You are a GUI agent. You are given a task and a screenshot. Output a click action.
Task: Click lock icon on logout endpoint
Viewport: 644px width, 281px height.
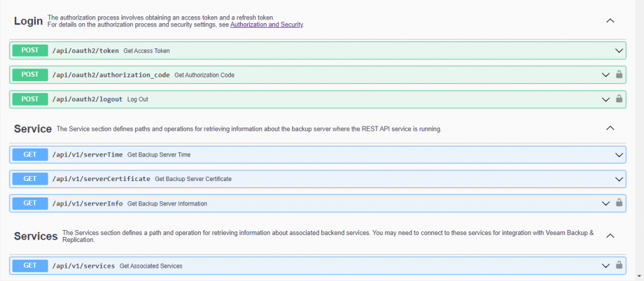[x=619, y=99]
